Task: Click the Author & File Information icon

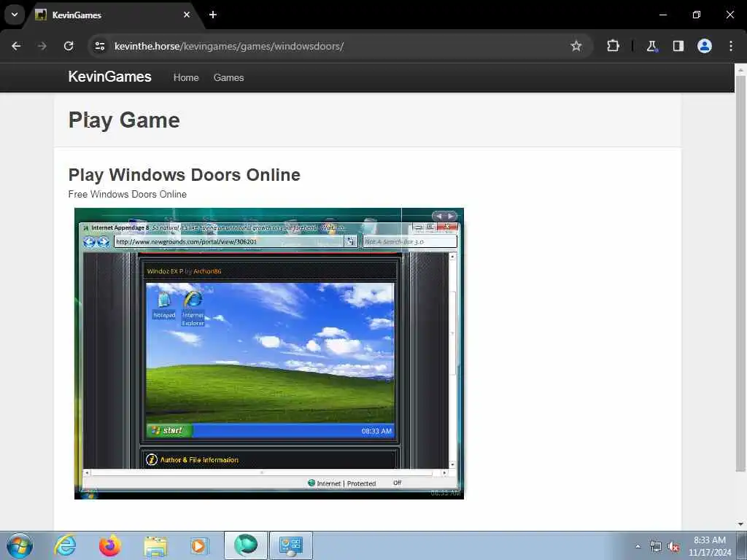Action: (x=152, y=459)
